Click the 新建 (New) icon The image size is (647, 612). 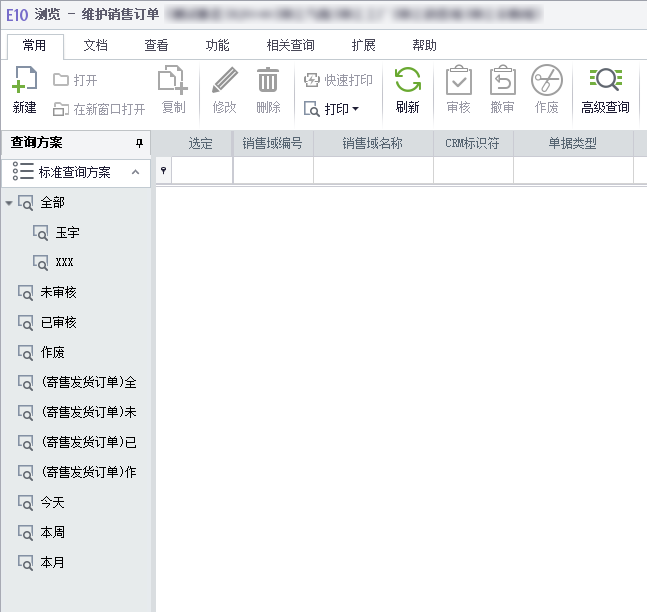point(25,82)
